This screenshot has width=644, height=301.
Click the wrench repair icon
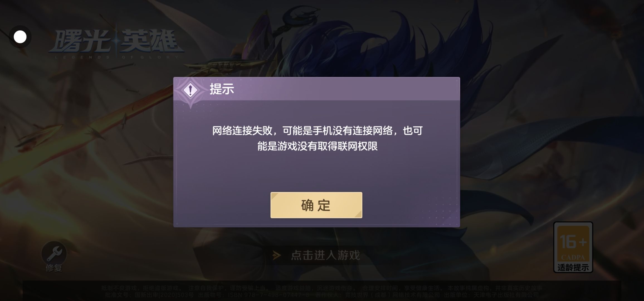coord(54,253)
